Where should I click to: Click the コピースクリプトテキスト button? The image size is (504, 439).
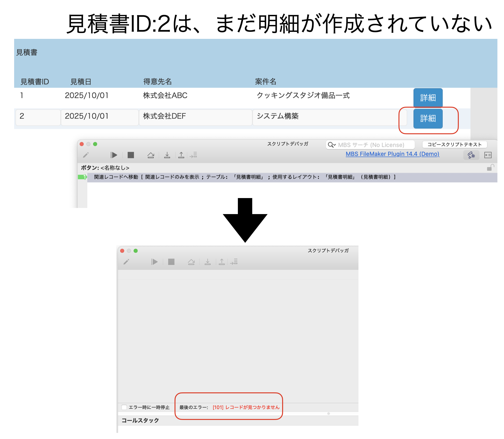(x=455, y=144)
